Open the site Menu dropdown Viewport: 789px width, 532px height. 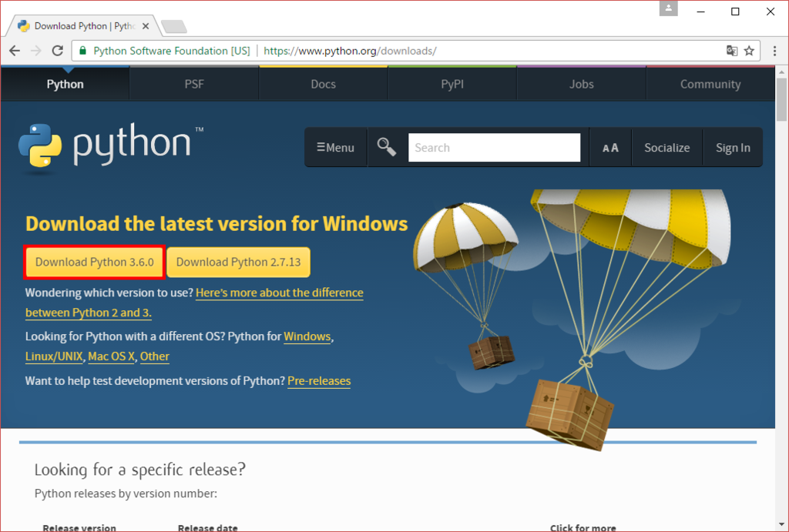point(336,147)
